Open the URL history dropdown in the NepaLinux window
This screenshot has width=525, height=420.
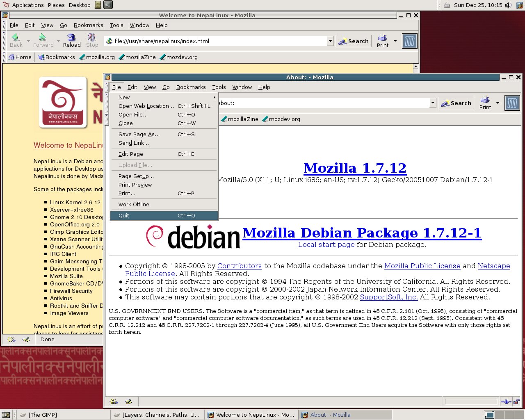tap(330, 41)
